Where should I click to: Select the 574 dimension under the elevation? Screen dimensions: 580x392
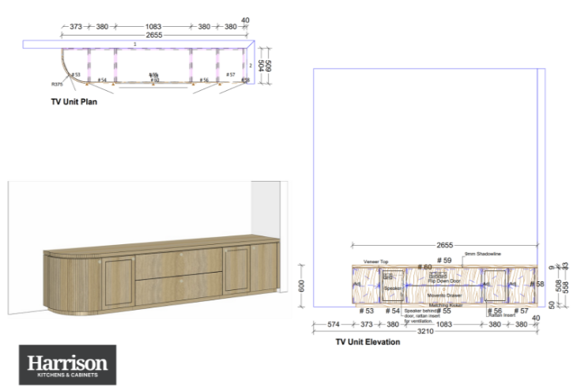(333, 324)
